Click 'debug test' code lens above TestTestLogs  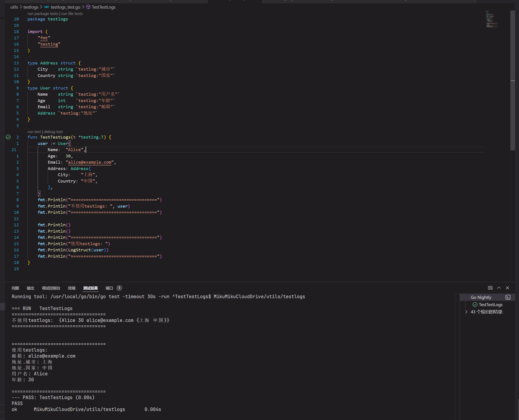[x=53, y=132]
